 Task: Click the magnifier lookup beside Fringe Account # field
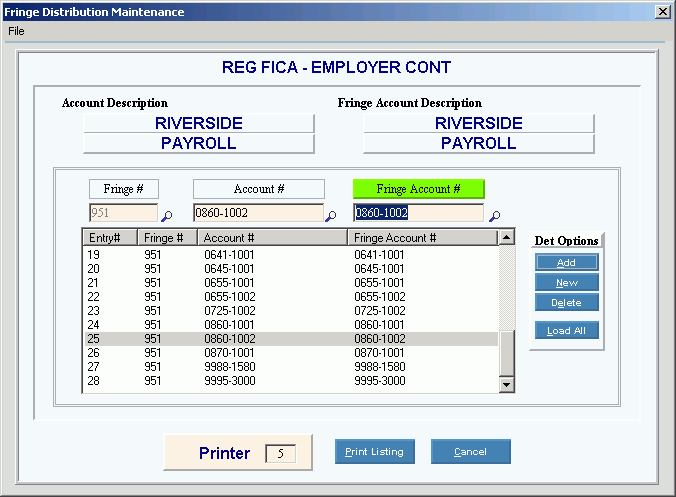(x=494, y=216)
